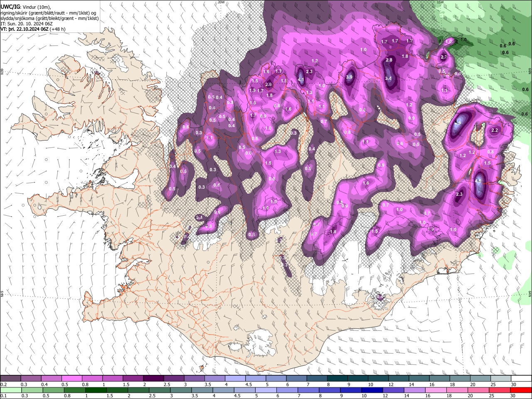Click the UWC/IG Vindur (10m) title line

tap(25, 7)
